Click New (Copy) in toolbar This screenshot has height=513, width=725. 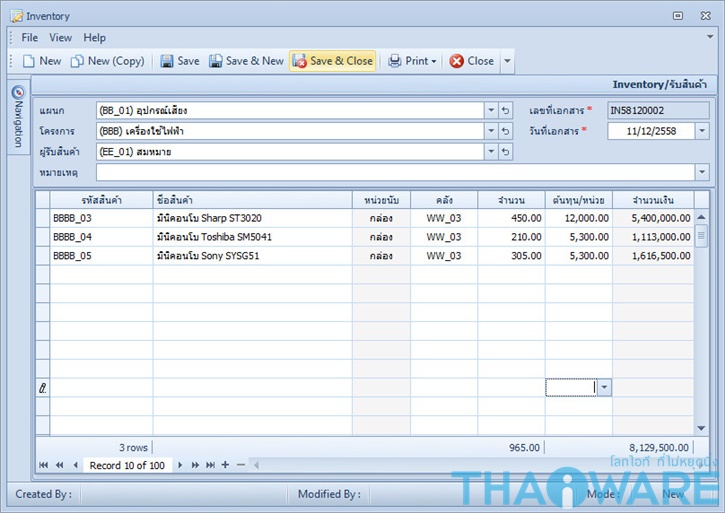pyautogui.click(x=107, y=61)
